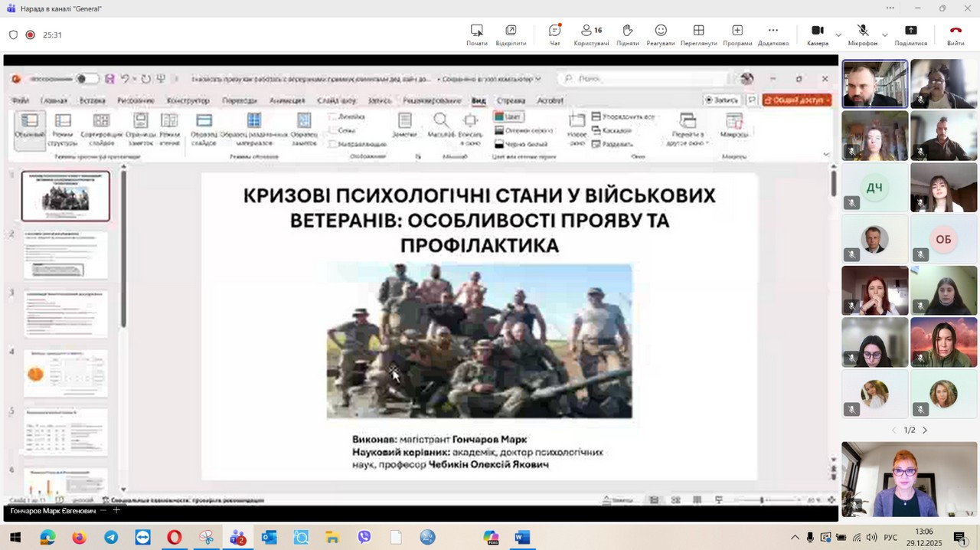Go to next participants page arrow
980x550 pixels.
click(x=925, y=430)
